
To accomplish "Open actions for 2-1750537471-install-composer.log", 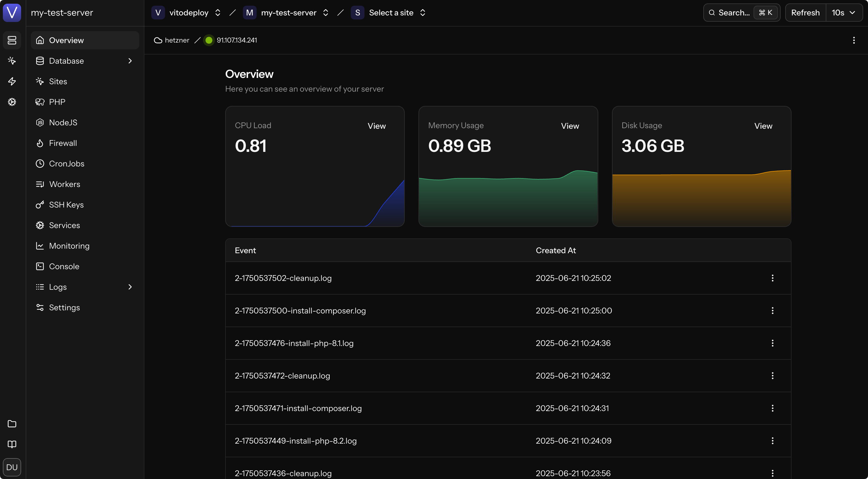I will 773,408.
